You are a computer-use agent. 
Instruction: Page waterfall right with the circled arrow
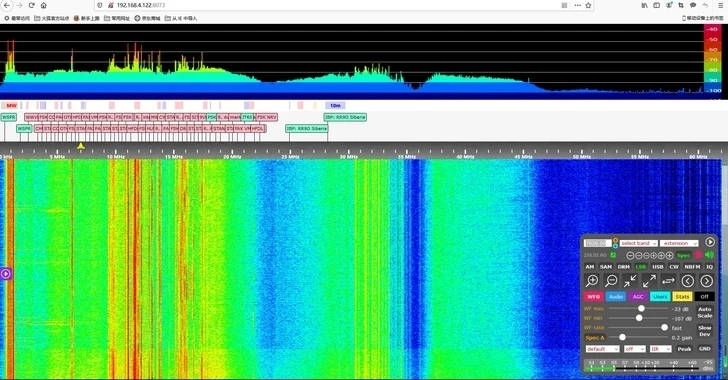pyautogui.click(x=706, y=281)
